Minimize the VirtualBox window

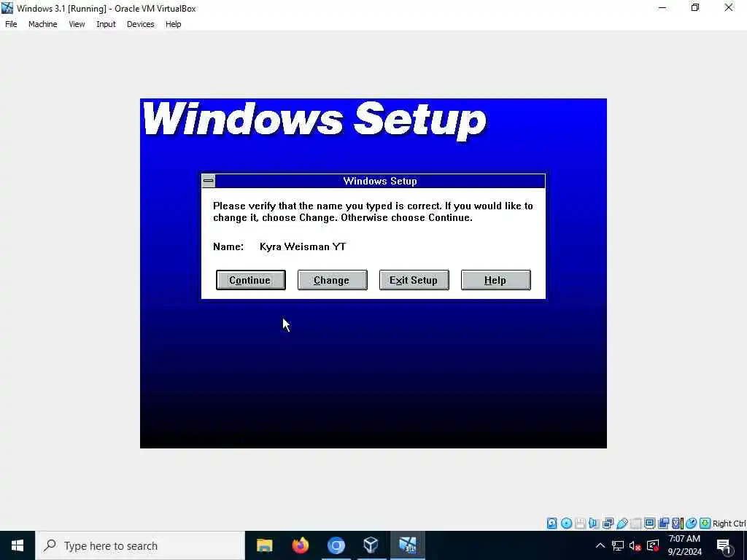662,8
